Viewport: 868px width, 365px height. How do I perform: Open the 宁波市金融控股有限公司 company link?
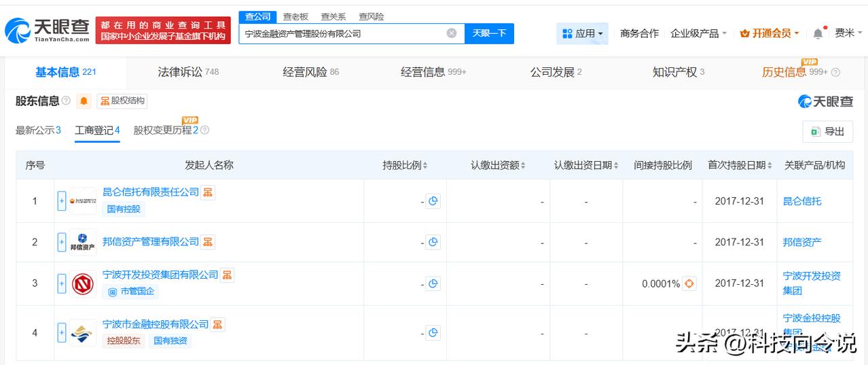[156, 324]
